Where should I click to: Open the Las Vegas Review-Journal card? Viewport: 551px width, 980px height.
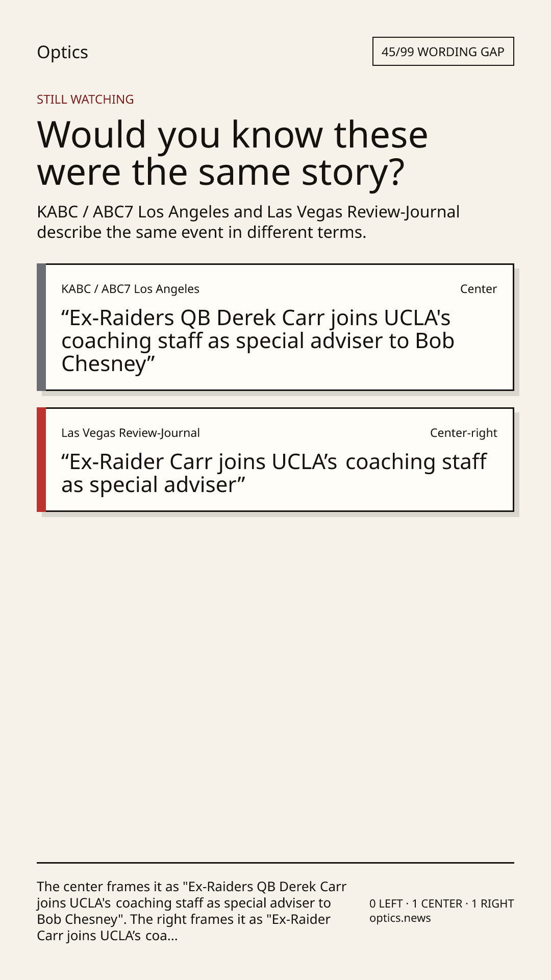275,459
